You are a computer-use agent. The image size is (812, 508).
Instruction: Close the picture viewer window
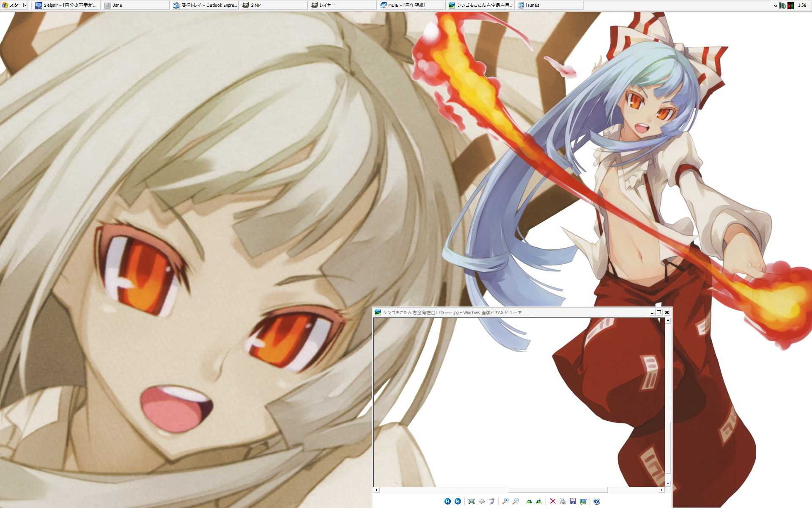pyautogui.click(x=667, y=312)
